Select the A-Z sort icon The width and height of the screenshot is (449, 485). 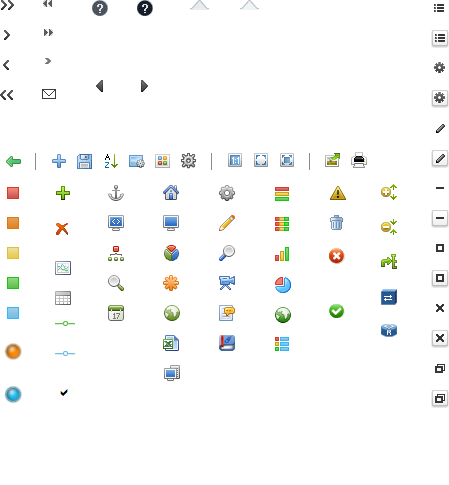pos(111,161)
